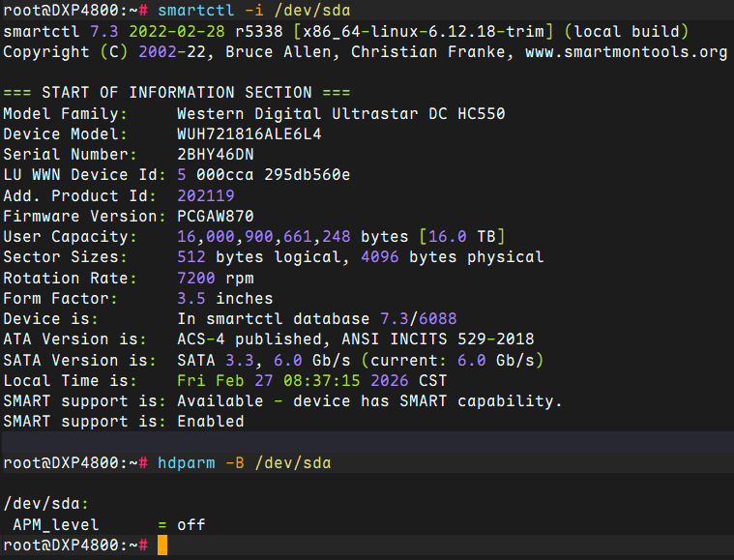The width and height of the screenshot is (734, 560).
Task: Click 'Available - device has SMART capability.'
Action: 369,401
